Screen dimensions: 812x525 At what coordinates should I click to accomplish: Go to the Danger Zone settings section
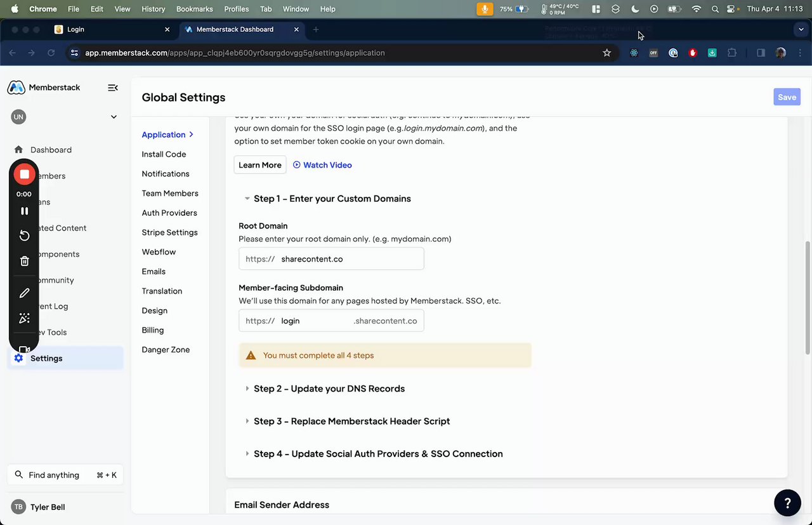[x=166, y=350]
